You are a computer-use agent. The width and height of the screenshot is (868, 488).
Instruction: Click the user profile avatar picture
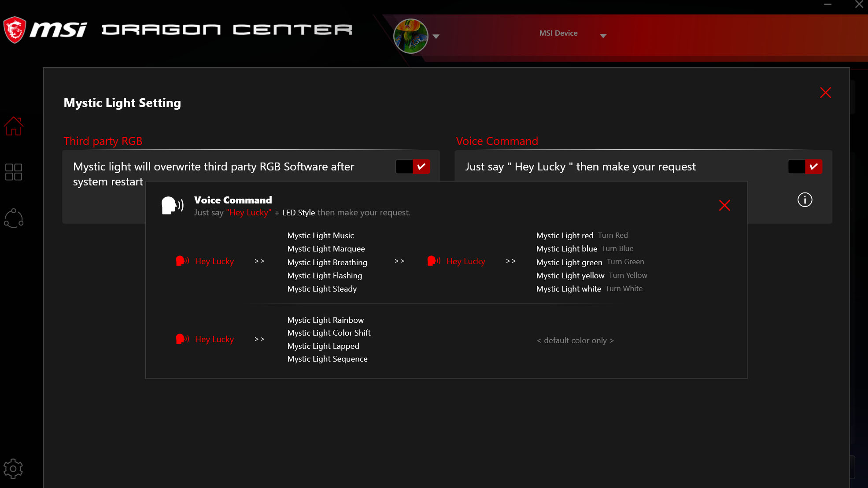[x=410, y=36]
